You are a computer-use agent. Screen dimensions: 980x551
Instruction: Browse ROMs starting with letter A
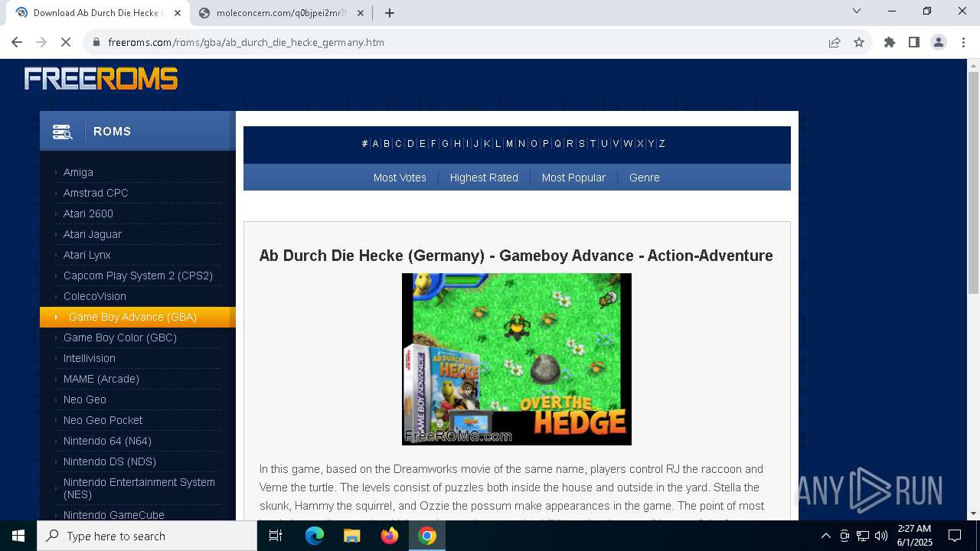(375, 144)
